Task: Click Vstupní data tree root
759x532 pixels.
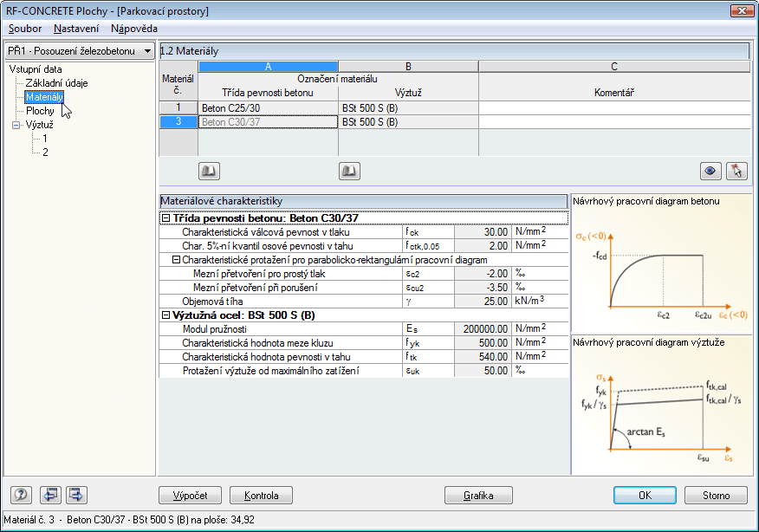Action: (x=36, y=69)
